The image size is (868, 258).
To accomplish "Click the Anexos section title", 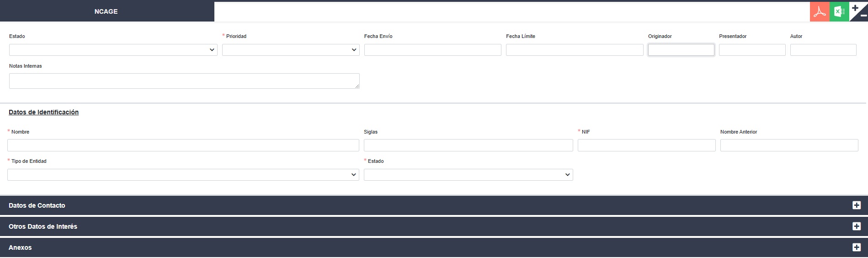I will click(x=20, y=247).
